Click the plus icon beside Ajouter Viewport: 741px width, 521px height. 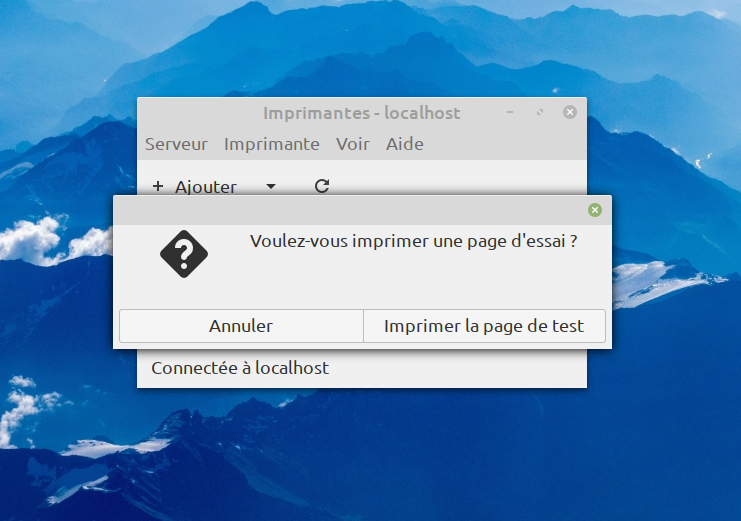pyautogui.click(x=157, y=186)
